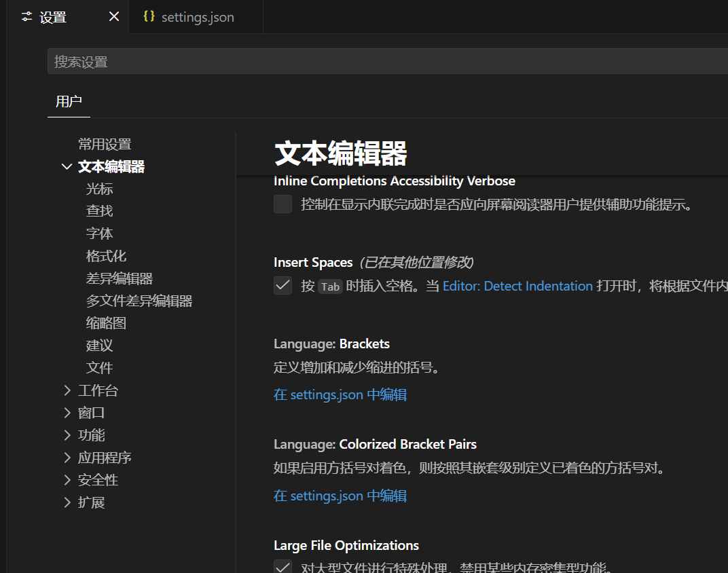Disable Large File Optimizations checkbox

pyautogui.click(x=282, y=566)
